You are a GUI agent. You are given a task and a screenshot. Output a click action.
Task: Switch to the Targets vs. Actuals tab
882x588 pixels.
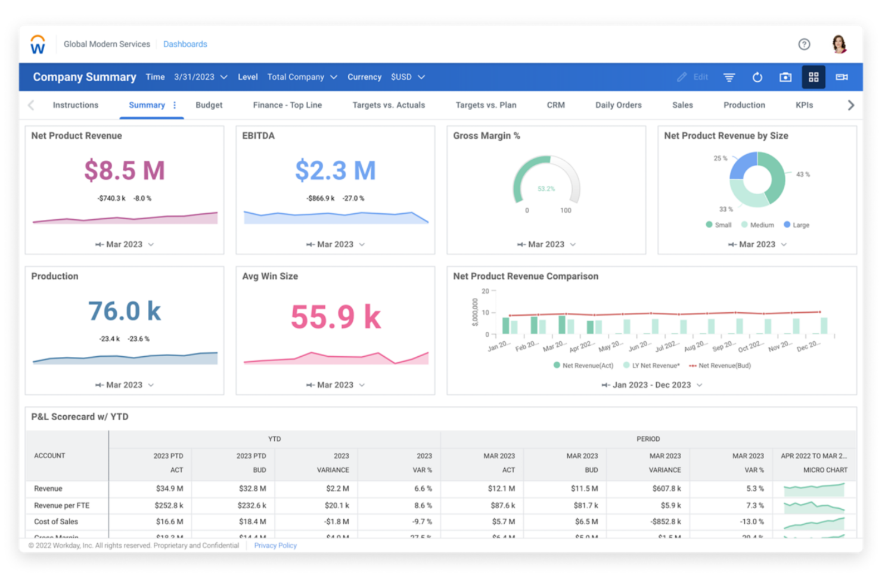click(x=388, y=105)
